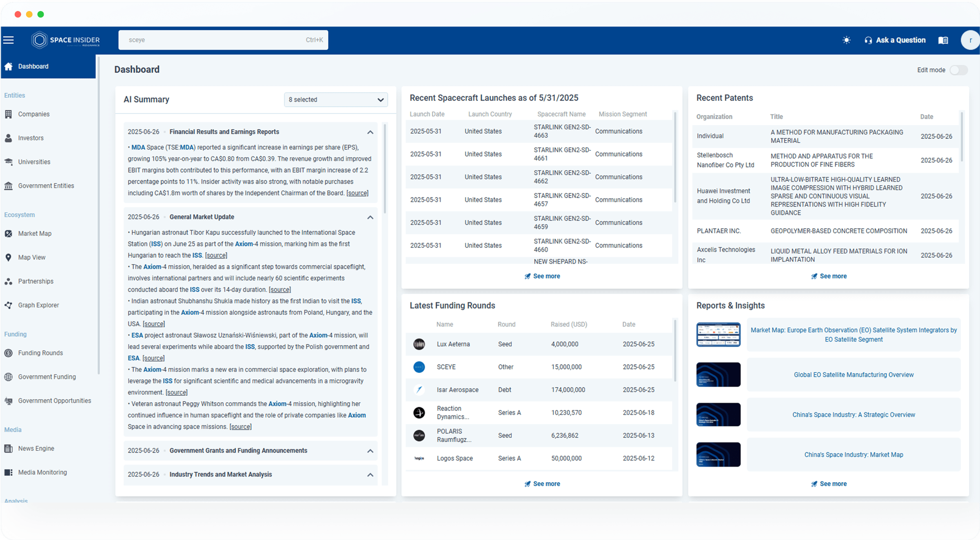980x540 pixels.
Task: Click the Logos Space company logo
Action: [419, 458]
